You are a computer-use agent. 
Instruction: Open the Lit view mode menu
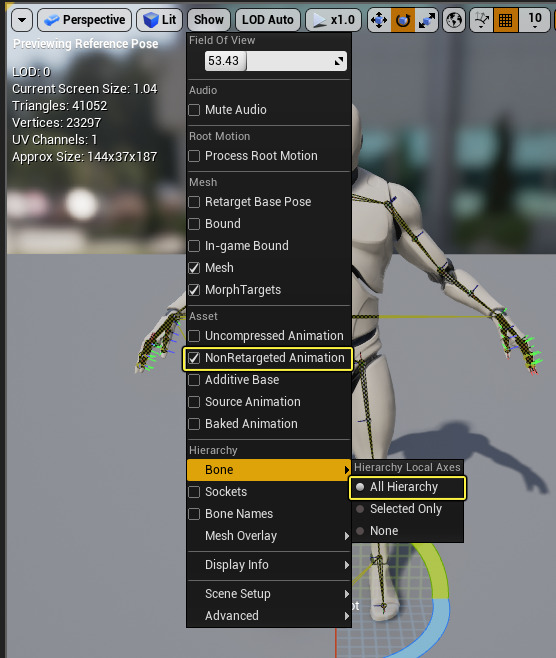point(159,20)
